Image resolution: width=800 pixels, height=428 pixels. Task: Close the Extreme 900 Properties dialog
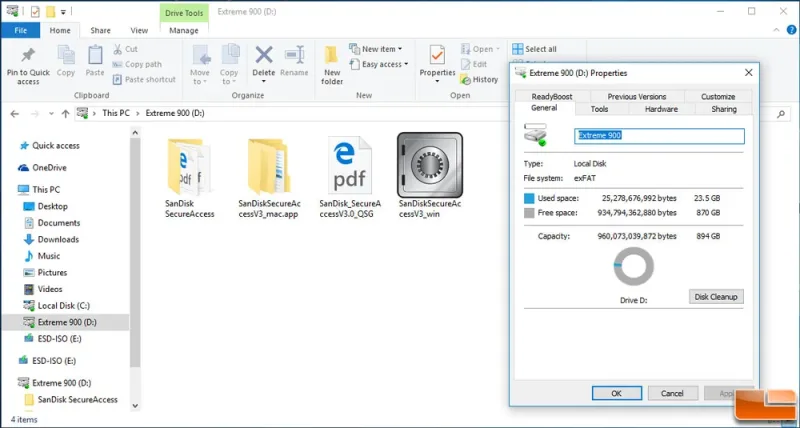(x=748, y=73)
